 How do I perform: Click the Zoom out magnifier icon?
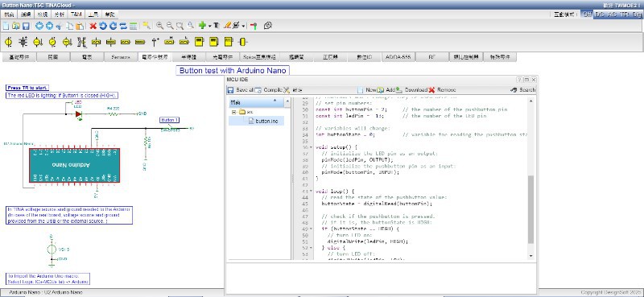pos(170,26)
